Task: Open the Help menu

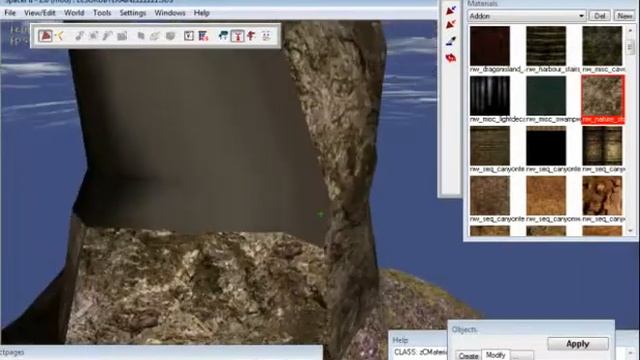Action: (202, 13)
